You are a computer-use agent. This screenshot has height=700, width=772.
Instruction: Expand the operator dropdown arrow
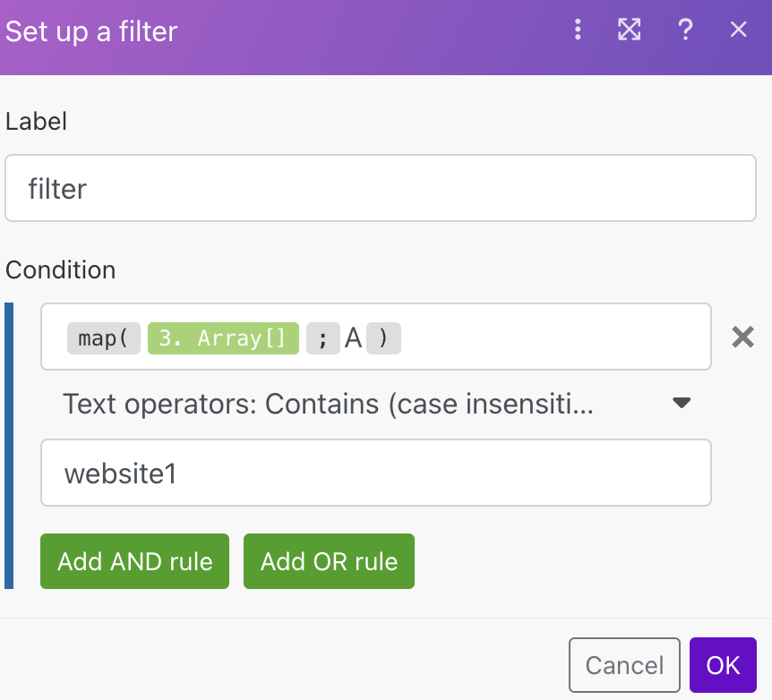coord(682,403)
